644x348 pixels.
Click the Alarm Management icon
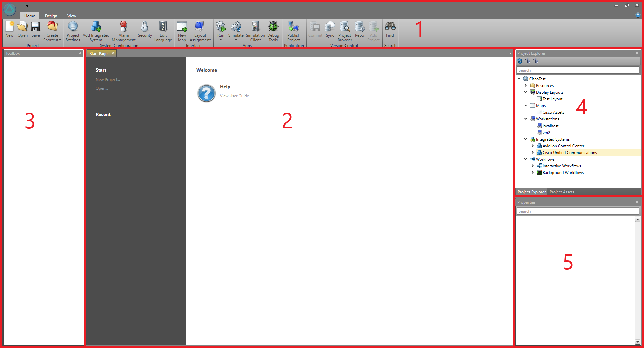(x=124, y=27)
